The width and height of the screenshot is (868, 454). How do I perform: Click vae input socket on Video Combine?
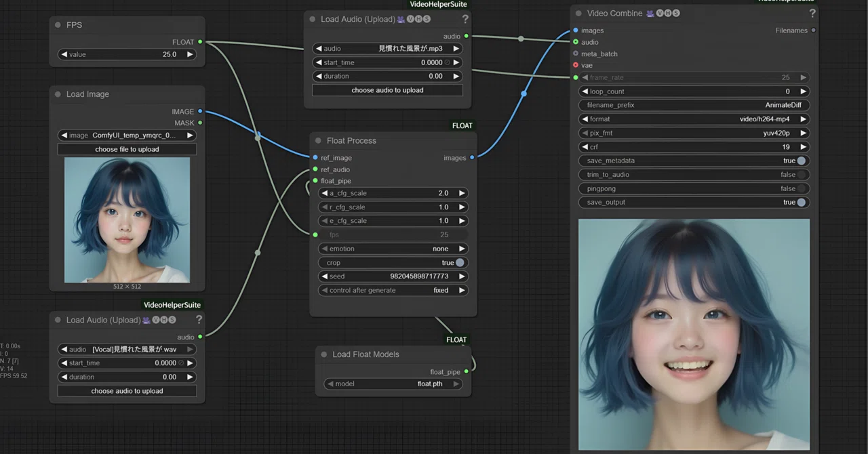(x=576, y=65)
